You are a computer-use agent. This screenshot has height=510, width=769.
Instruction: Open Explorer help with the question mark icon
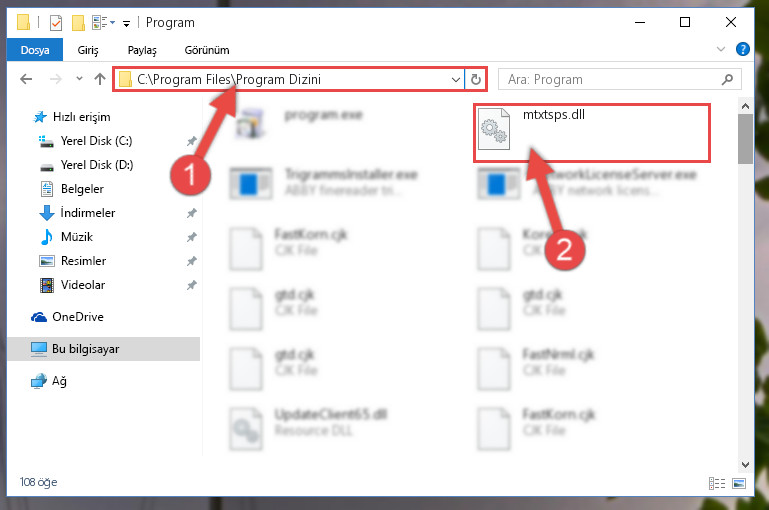743,50
